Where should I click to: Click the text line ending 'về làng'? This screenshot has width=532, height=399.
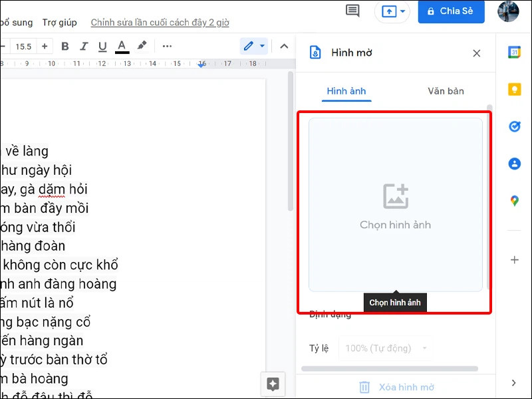(24, 152)
